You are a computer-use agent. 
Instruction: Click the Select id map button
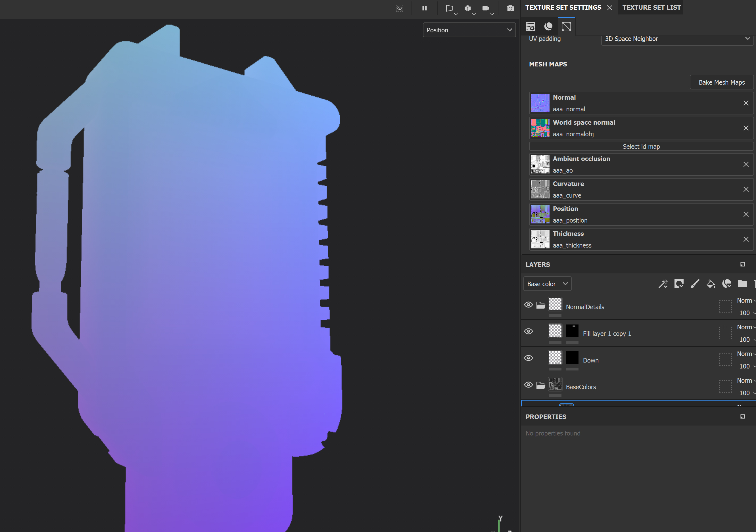(641, 146)
